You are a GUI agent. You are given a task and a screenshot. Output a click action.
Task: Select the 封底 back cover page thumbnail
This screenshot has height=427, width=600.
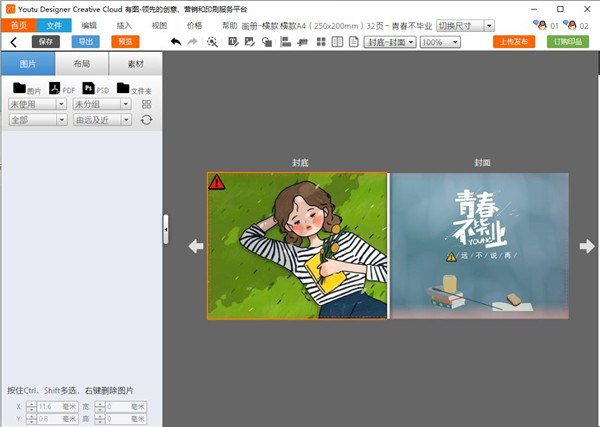[297, 245]
